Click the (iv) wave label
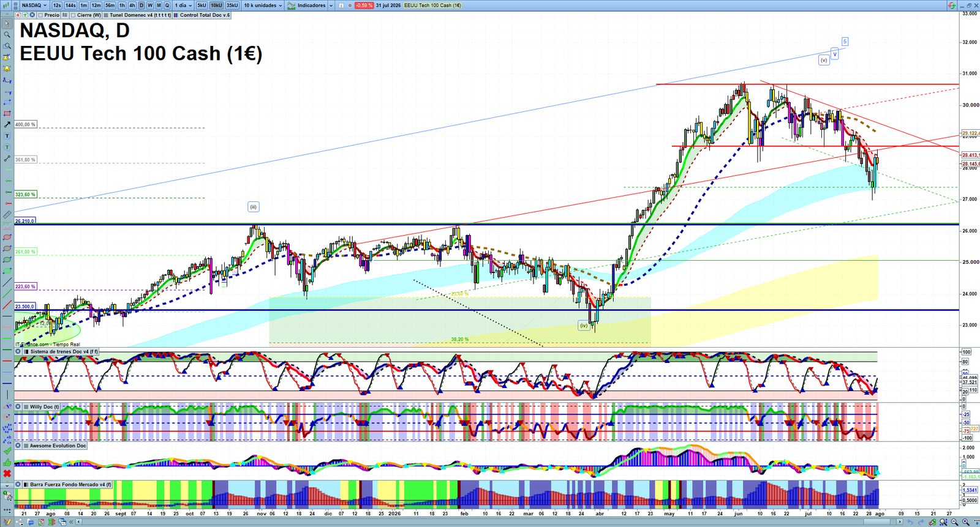The height and width of the screenshot is (527, 980). coord(584,326)
